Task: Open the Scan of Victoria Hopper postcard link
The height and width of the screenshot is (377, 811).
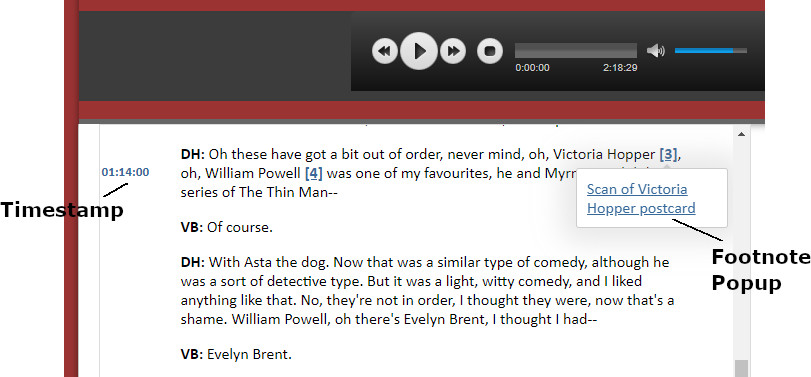Action: point(641,199)
